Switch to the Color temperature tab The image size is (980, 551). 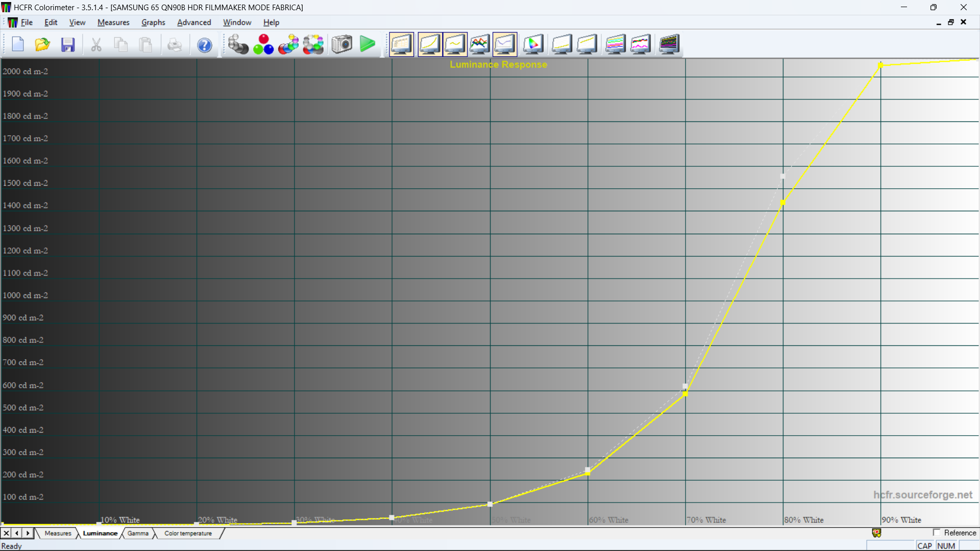[188, 533]
